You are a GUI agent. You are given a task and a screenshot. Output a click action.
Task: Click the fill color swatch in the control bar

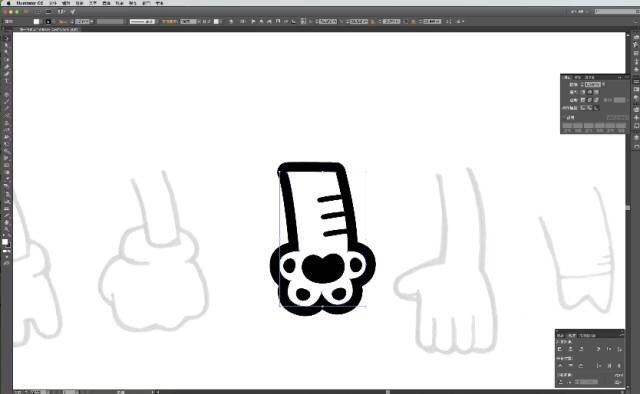tap(36, 21)
